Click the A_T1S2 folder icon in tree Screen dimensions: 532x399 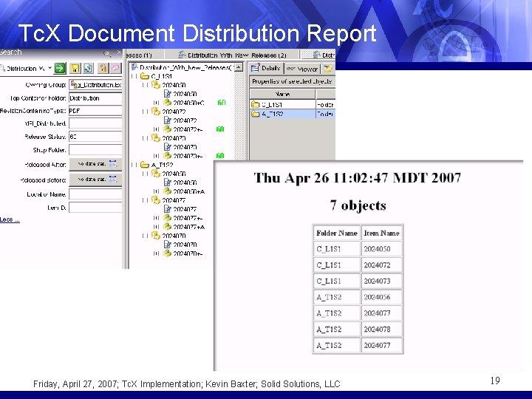[145, 165]
